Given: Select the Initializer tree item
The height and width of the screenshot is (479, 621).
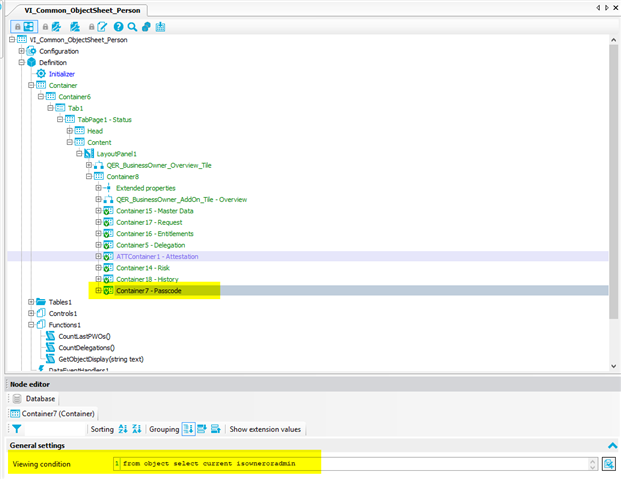Looking at the screenshot, I should tap(62, 74).
